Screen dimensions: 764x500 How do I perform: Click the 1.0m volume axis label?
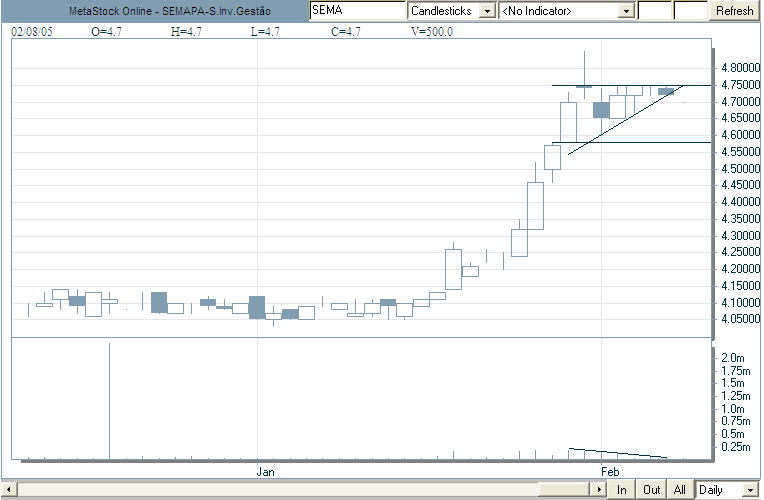732,409
